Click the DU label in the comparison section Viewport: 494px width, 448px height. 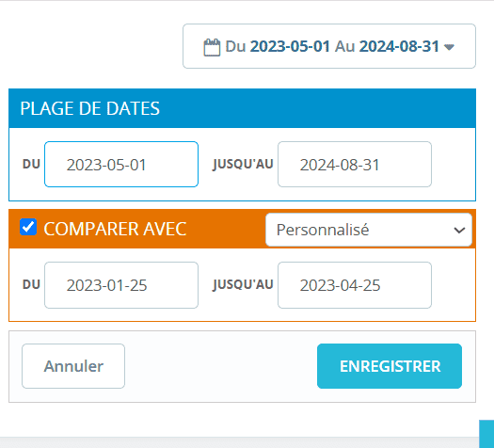pyautogui.click(x=31, y=285)
